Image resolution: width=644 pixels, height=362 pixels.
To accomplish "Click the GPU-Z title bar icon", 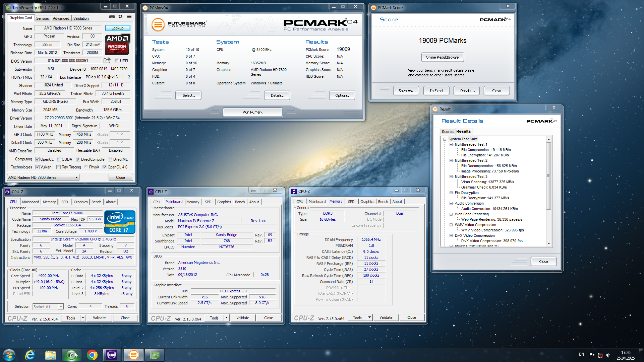I will coord(8,7).
